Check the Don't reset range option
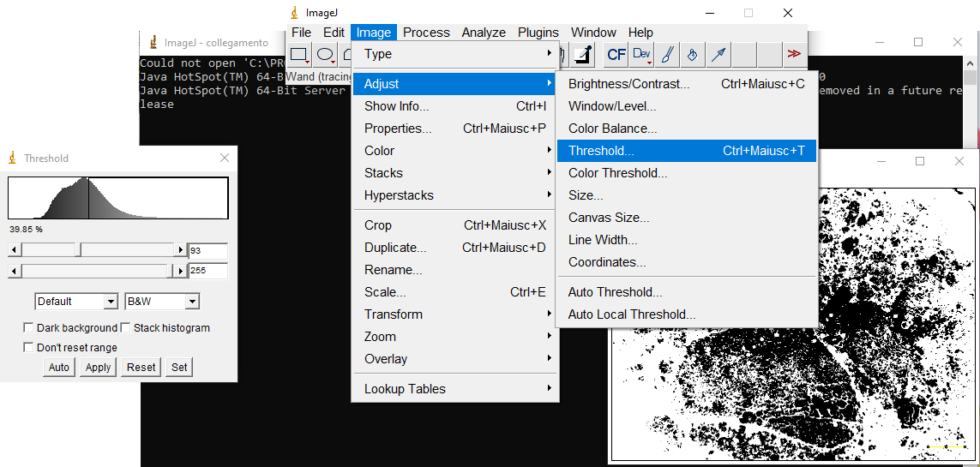 point(29,348)
